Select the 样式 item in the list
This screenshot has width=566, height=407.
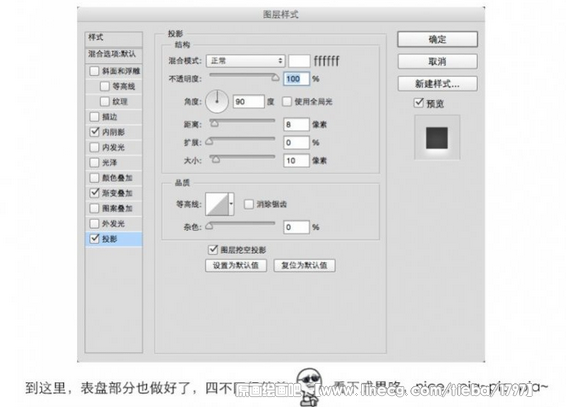click(x=114, y=39)
